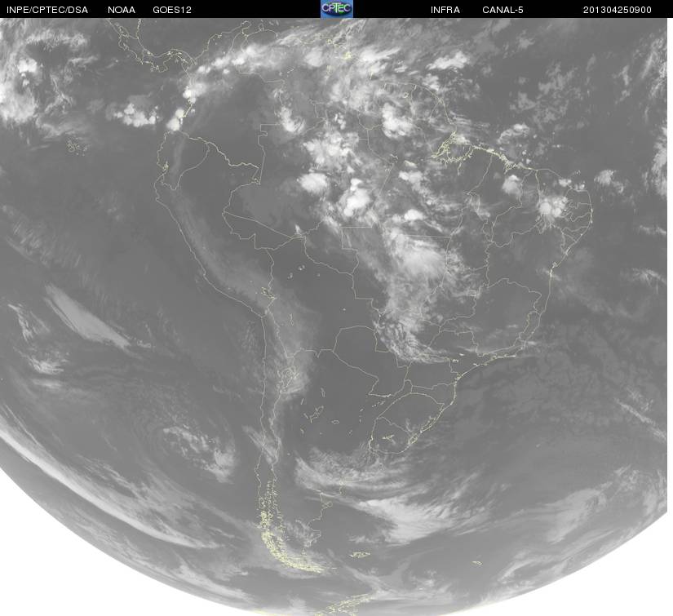Click the 201304250900 timestamp
The width and height of the screenshot is (673, 616).
coord(618,10)
